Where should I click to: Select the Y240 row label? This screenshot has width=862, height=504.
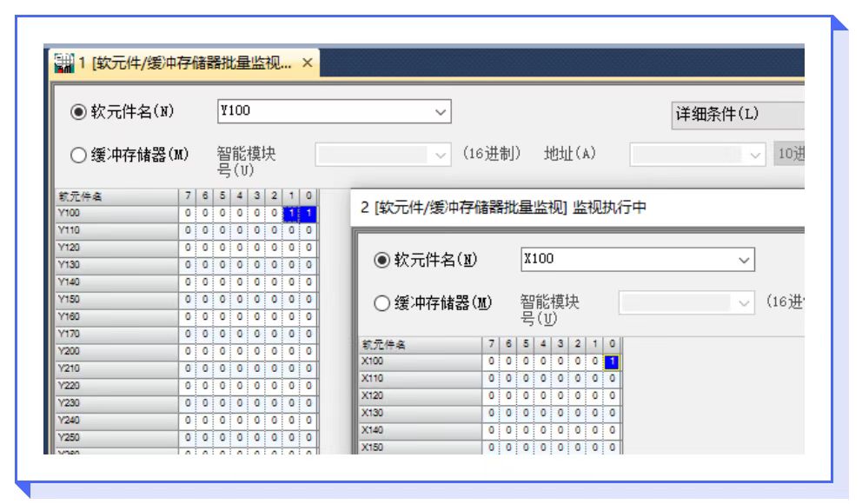tap(116, 421)
